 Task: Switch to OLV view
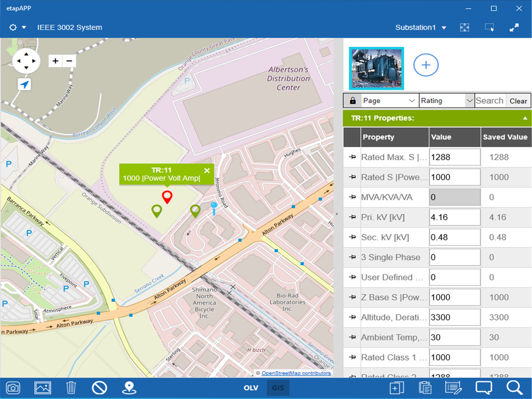pyautogui.click(x=251, y=388)
